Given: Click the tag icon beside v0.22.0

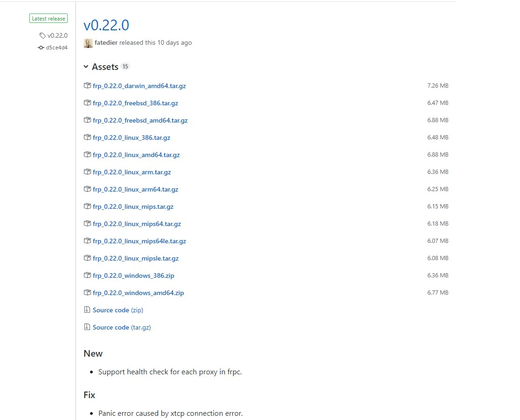Looking at the screenshot, I should 42,35.
